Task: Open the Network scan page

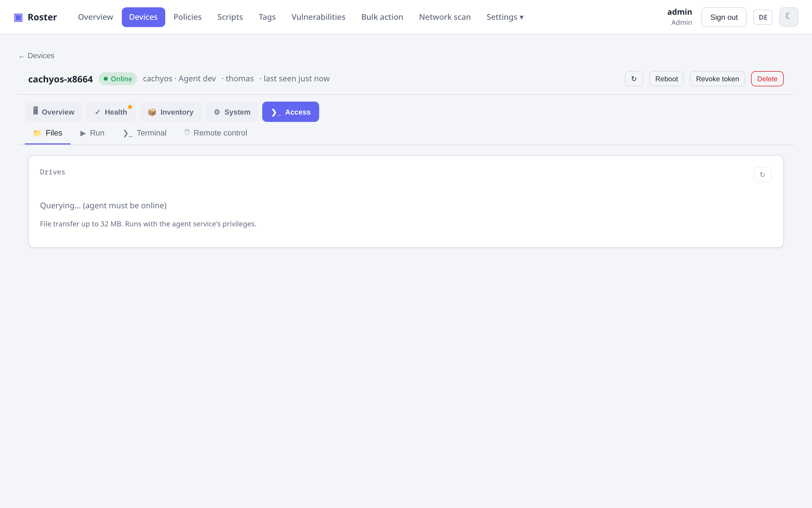Action: [x=445, y=17]
